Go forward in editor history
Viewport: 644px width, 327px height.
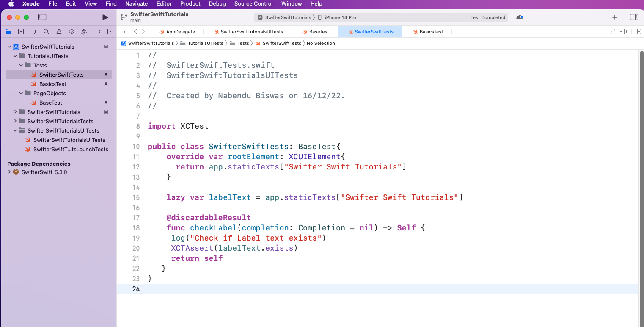tap(143, 32)
